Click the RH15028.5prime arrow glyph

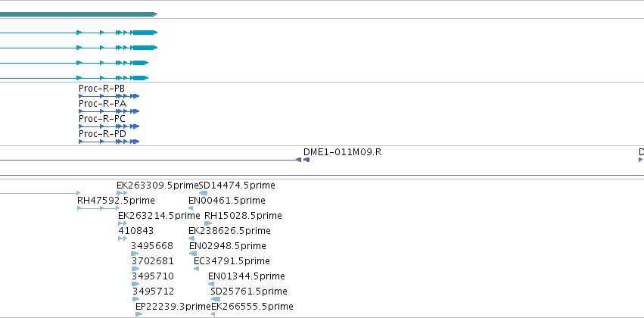click(208, 223)
